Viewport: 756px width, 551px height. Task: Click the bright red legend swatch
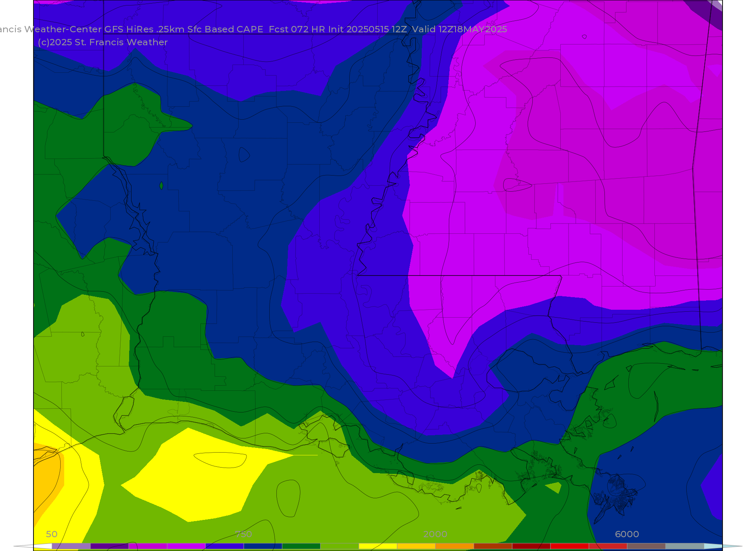(x=569, y=546)
